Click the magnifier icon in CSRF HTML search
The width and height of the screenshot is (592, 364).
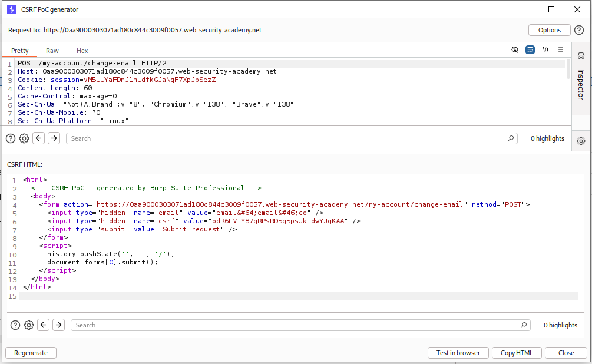coord(524,325)
